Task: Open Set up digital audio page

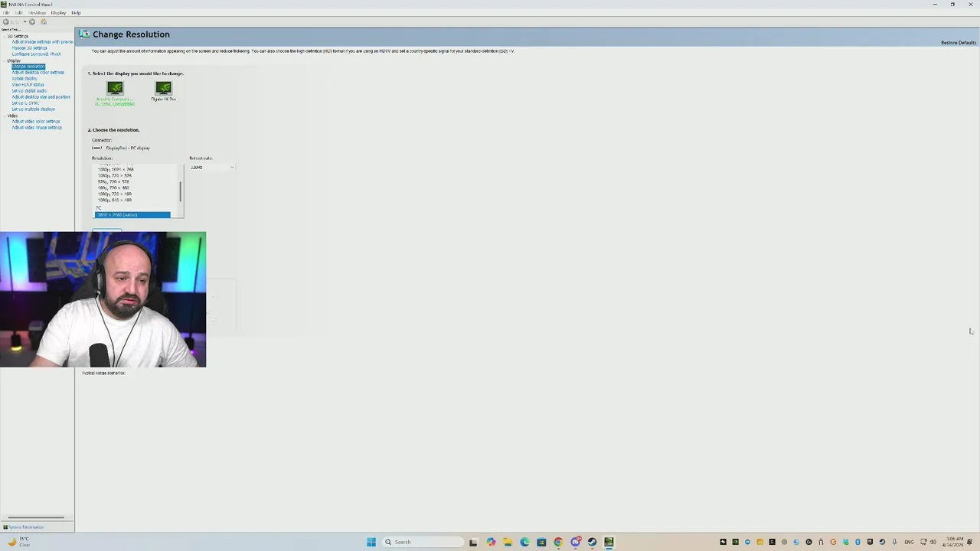Action: point(29,91)
